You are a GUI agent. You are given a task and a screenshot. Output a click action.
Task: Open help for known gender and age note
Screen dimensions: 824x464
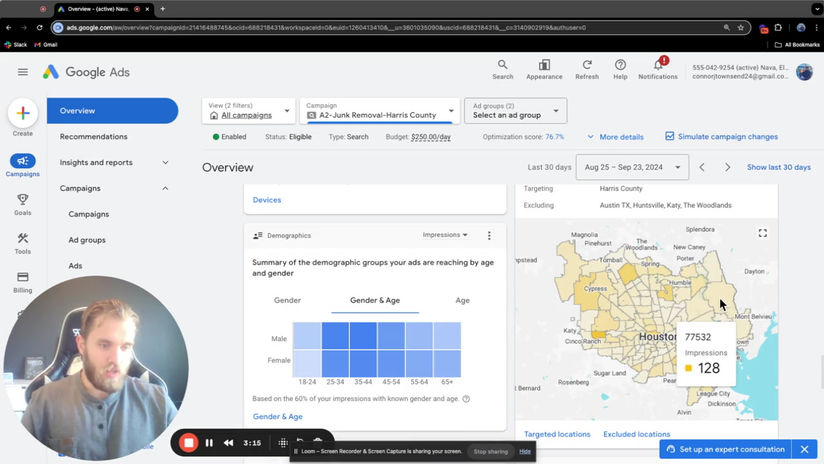coord(466,399)
